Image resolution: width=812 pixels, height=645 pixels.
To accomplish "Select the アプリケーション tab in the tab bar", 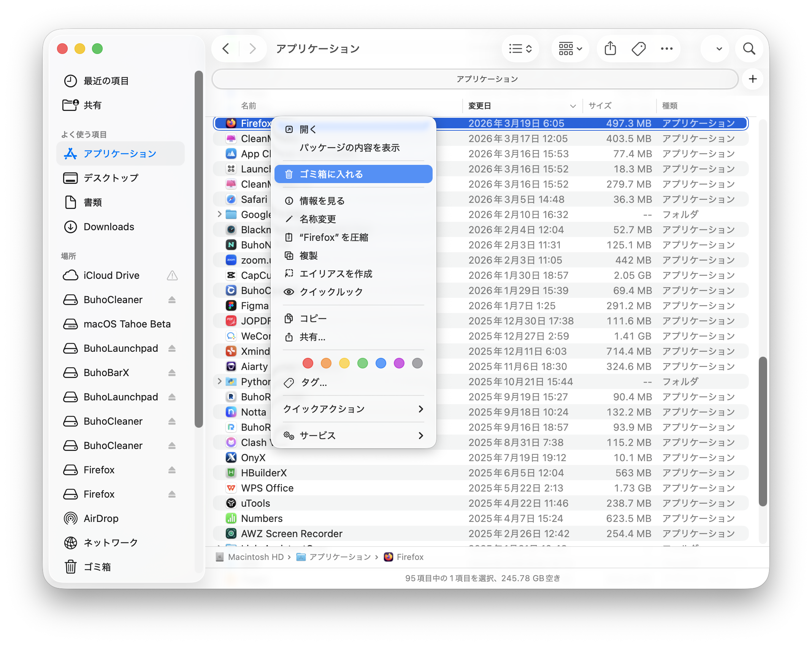I will click(x=475, y=79).
